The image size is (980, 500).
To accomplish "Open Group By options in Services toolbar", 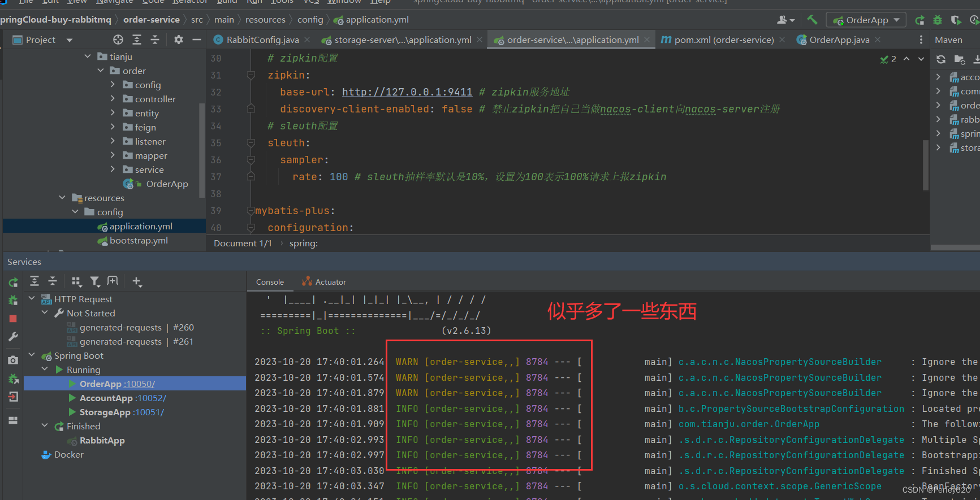I will tap(77, 281).
